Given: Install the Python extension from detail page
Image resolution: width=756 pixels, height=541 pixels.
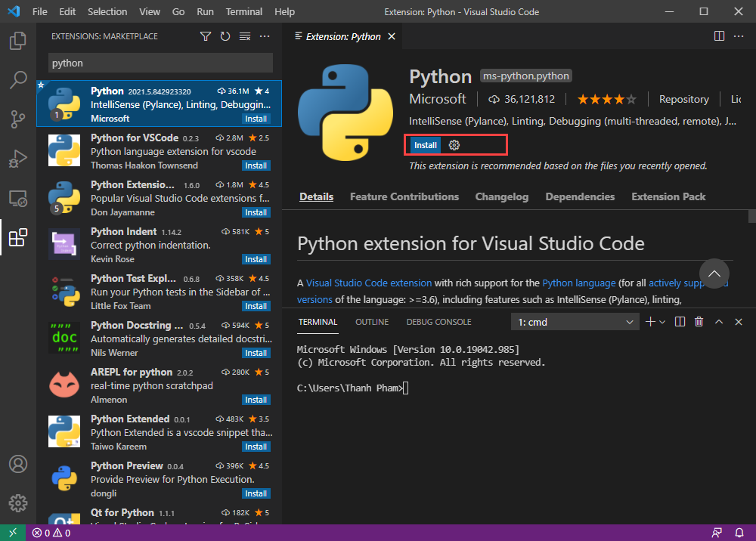Looking at the screenshot, I should (425, 145).
